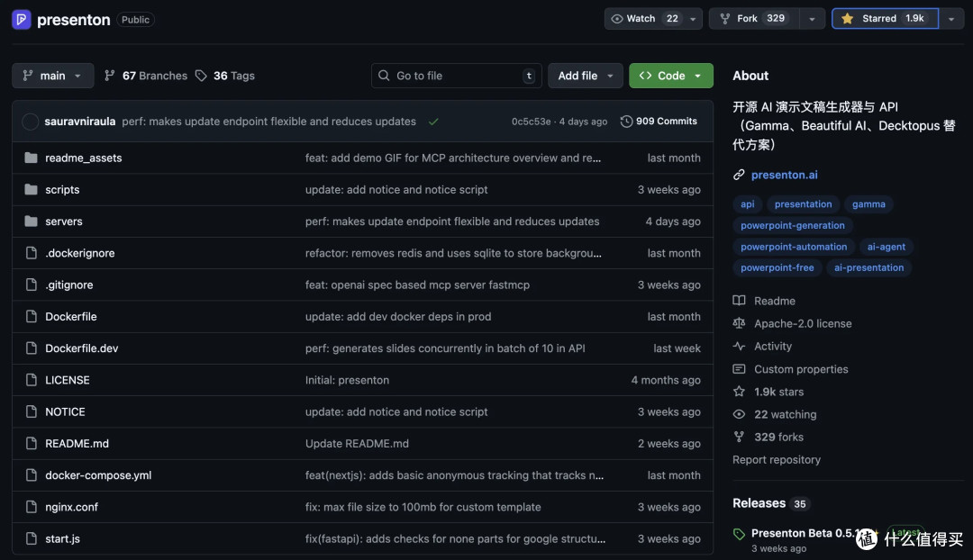Click the license scales icon

coord(739,323)
